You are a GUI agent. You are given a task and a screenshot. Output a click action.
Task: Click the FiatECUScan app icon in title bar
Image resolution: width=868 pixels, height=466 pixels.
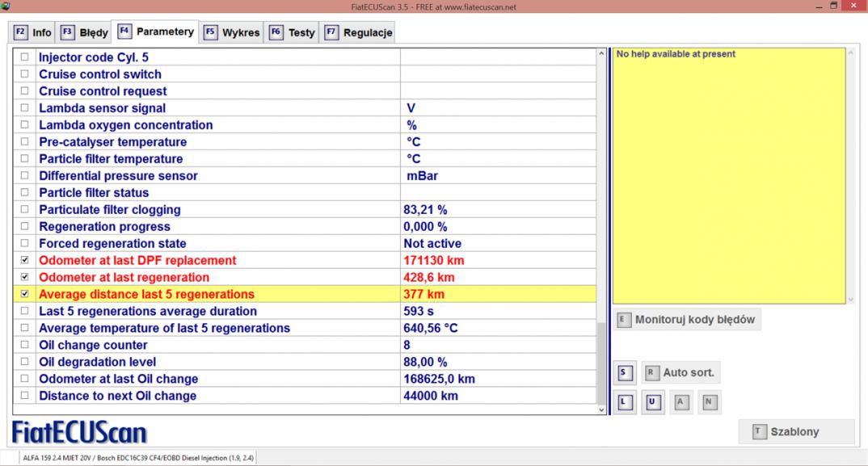click(x=6, y=6)
